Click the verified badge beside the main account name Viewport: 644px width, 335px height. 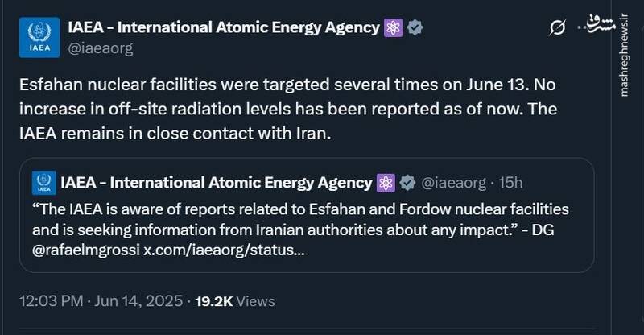click(x=415, y=27)
